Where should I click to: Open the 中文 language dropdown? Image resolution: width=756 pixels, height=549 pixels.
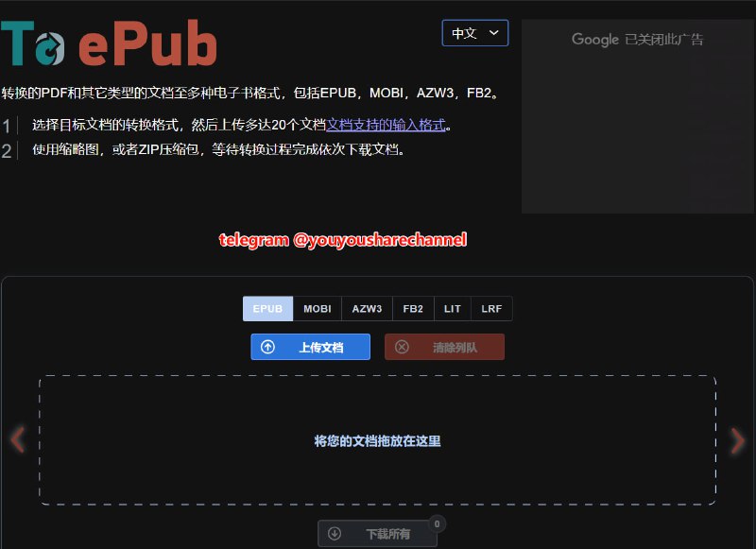(x=474, y=32)
